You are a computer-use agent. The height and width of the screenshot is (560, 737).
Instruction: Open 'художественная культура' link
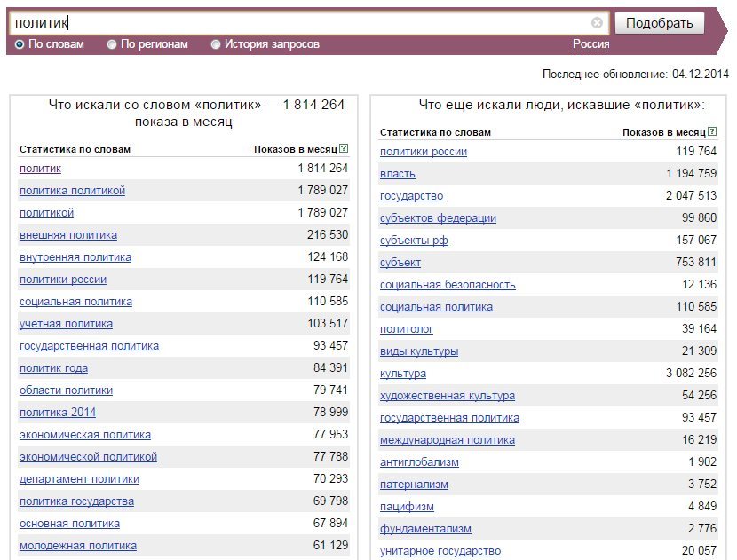(x=448, y=395)
